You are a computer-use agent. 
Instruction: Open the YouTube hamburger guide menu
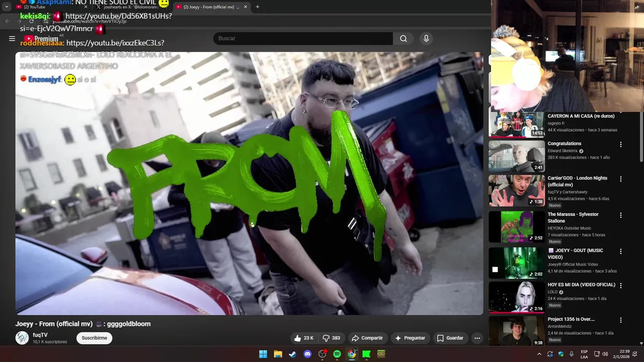click(x=12, y=39)
